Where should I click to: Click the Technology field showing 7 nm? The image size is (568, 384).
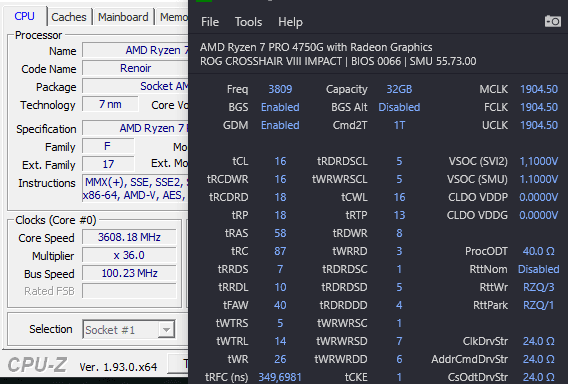[110, 104]
